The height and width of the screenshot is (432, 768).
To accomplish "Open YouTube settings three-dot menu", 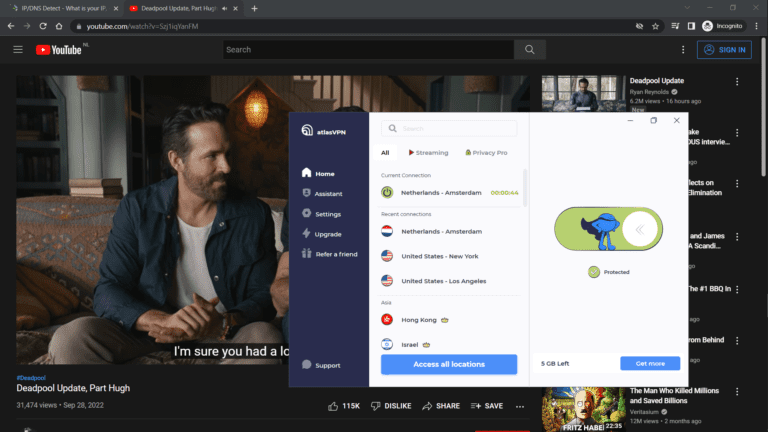I will tap(683, 49).
